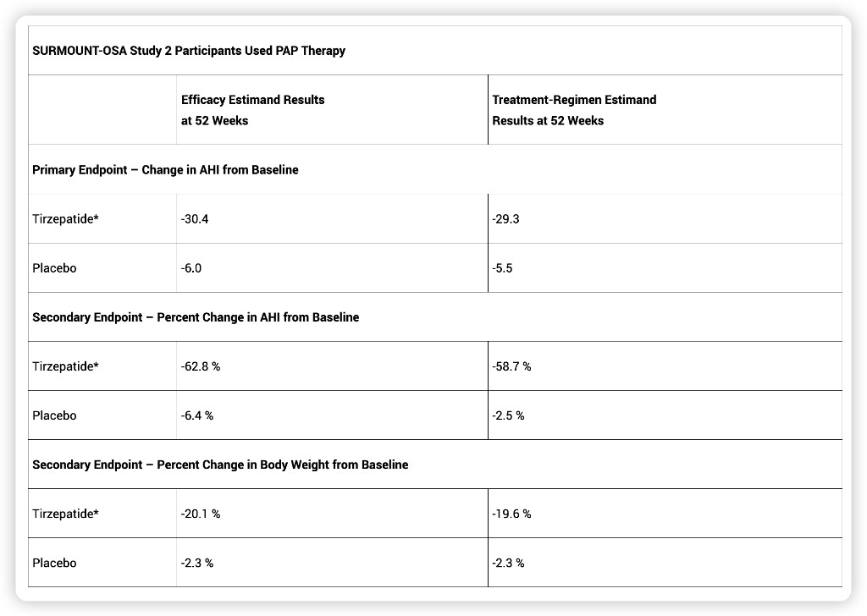This screenshot has height=616, width=867.
Task: Click the -29.3 treatment-regimen value cell
Action: tap(505, 219)
